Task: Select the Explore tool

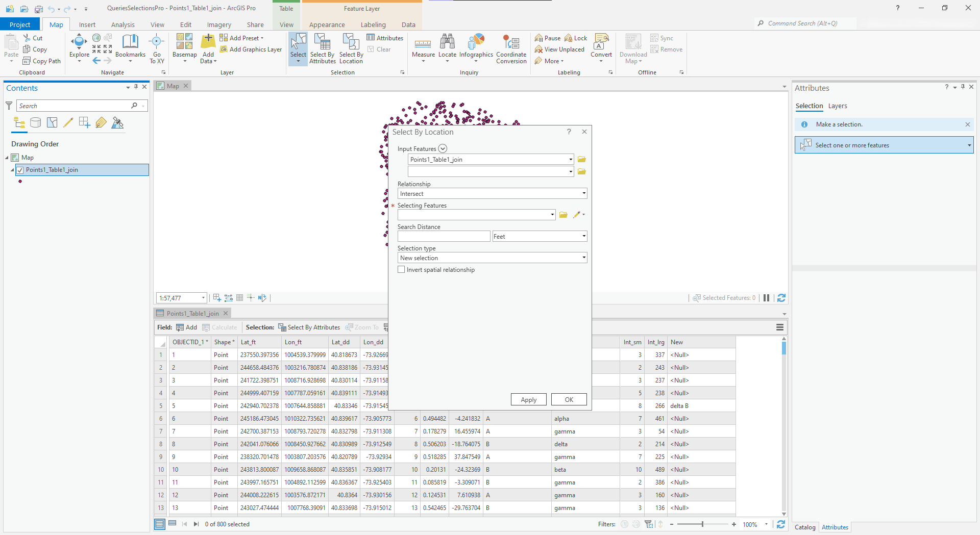Action: tap(79, 48)
